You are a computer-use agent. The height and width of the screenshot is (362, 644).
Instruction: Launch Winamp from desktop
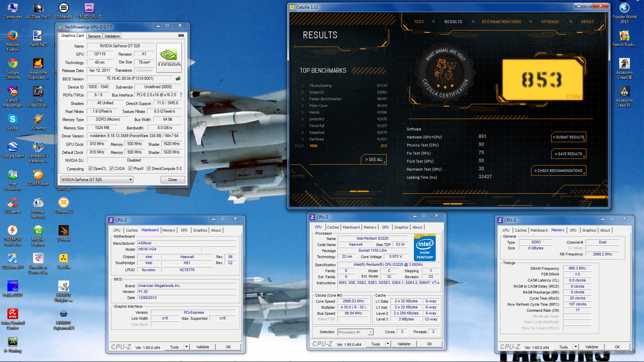click(38, 122)
